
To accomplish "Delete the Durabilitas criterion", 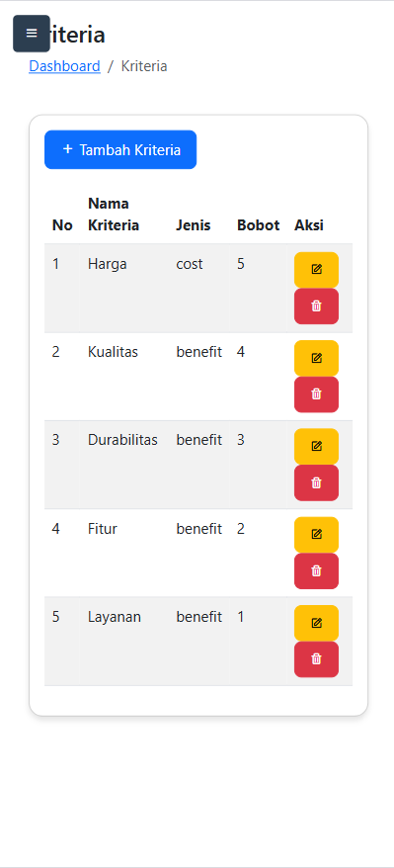I will pyautogui.click(x=316, y=482).
